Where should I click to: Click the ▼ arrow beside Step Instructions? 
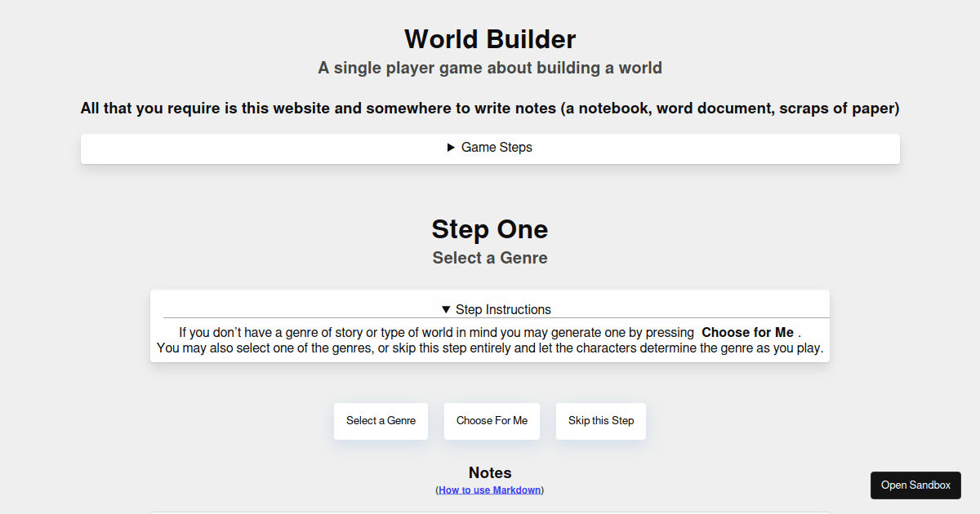point(446,309)
